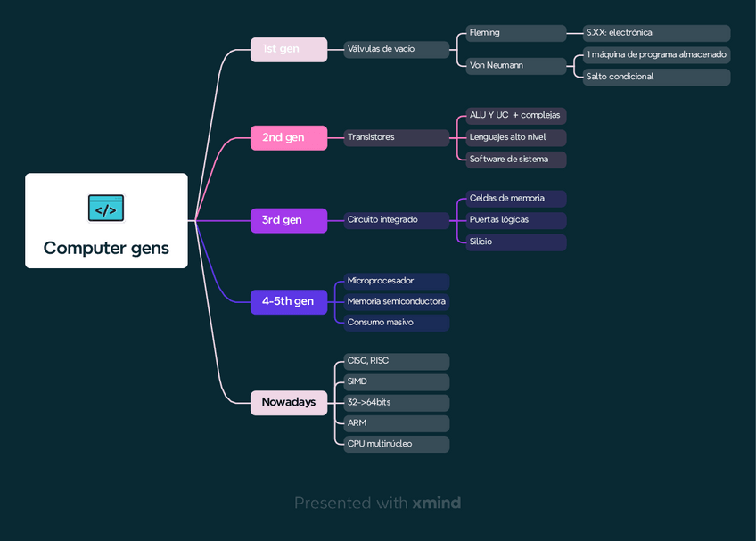
Task: Click the code icon in the central node
Action: 106,209
